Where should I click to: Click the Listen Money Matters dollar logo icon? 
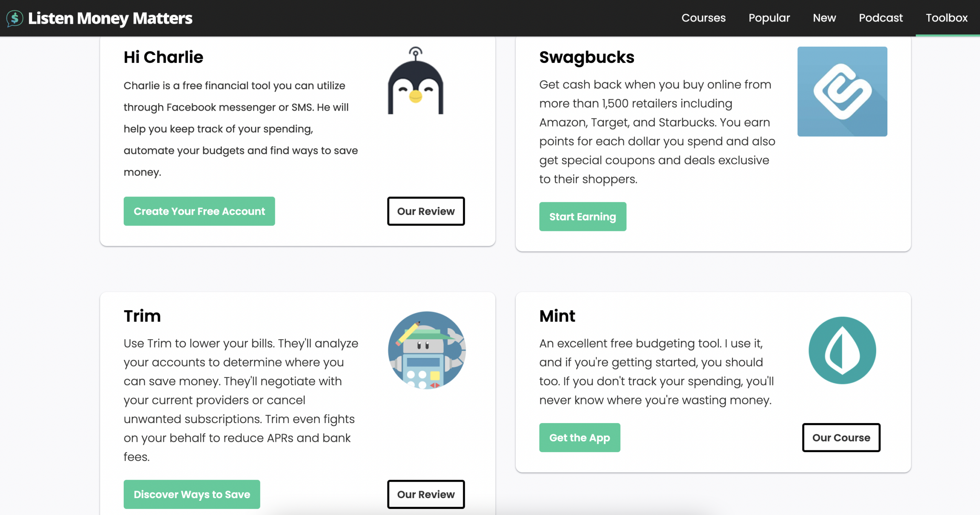point(15,18)
